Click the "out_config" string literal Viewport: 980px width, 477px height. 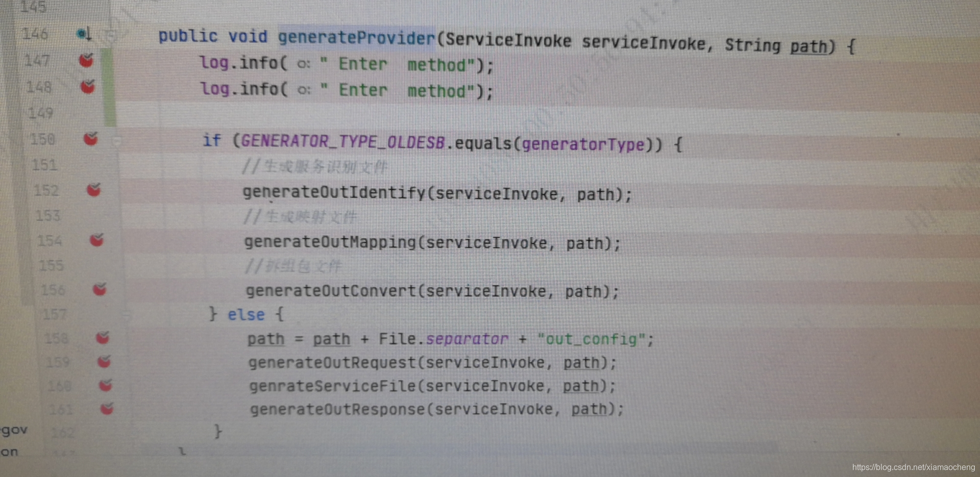click(x=592, y=339)
